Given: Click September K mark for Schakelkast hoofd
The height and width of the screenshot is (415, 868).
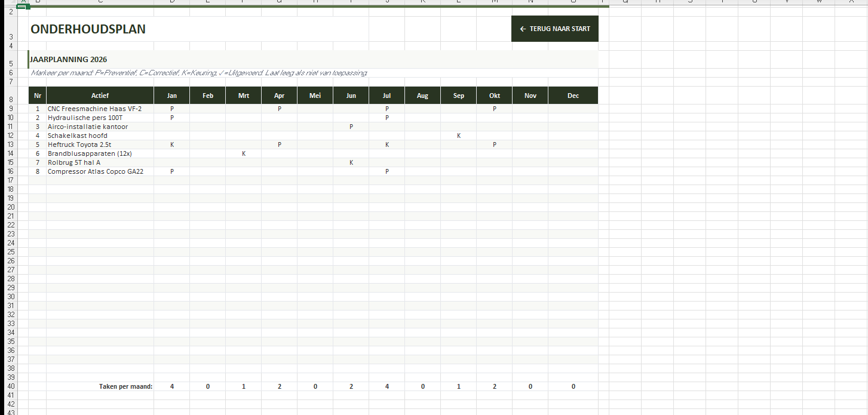Looking at the screenshot, I should (x=459, y=136).
